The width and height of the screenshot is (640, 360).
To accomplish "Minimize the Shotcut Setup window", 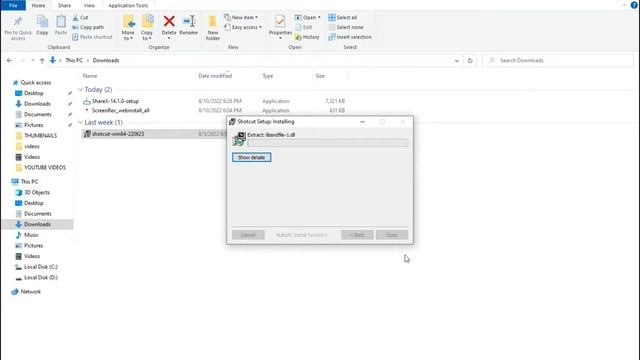I will (x=362, y=122).
